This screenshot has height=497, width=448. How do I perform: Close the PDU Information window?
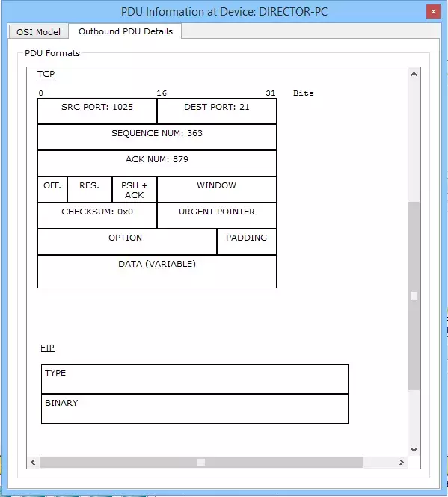pos(433,12)
